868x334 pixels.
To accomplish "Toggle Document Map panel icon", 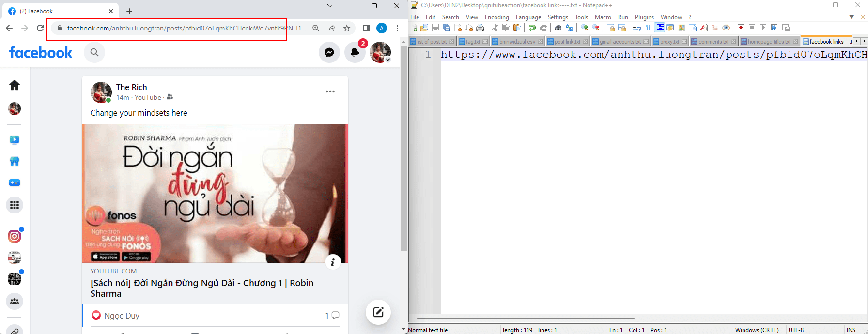I will tap(682, 28).
